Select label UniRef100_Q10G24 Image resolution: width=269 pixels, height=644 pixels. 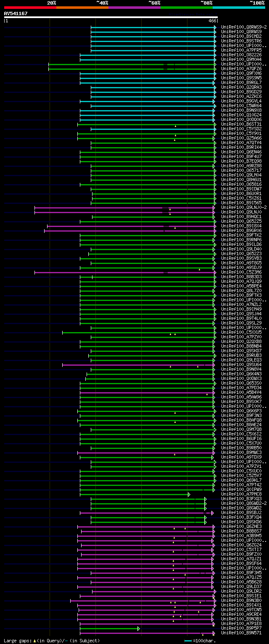click(x=241, y=115)
